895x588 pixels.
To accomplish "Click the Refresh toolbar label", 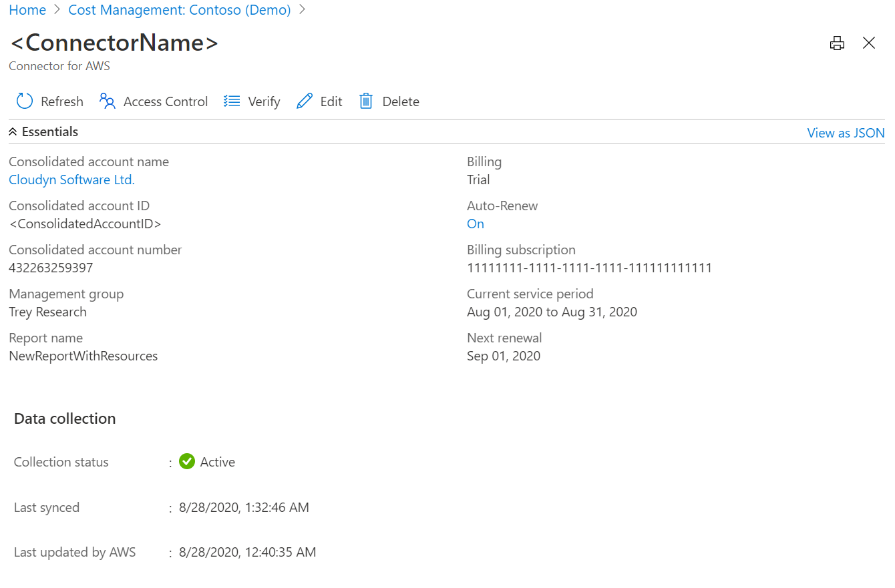I will pos(62,101).
